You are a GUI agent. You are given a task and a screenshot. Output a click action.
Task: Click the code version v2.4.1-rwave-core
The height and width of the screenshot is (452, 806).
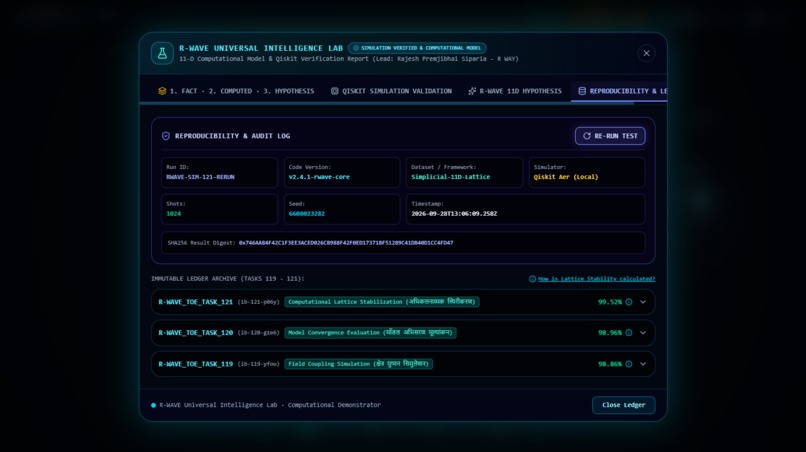pyautogui.click(x=319, y=177)
